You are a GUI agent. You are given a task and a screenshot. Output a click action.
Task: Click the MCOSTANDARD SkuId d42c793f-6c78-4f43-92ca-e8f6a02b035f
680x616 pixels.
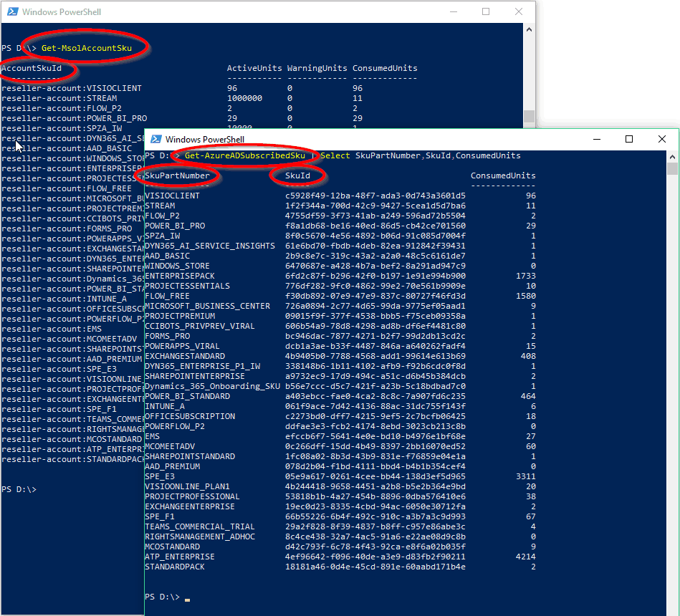click(375, 547)
